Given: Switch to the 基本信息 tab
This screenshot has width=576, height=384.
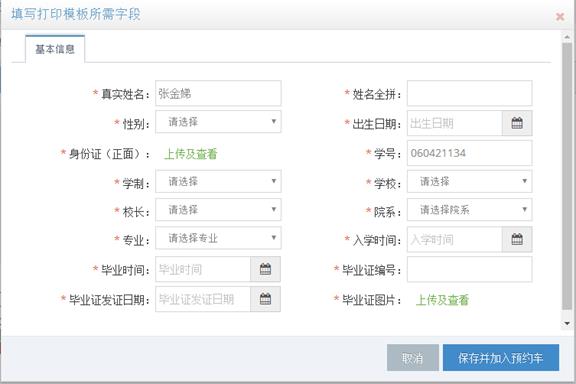Looking at the screenshot, I should pyautogui.click(x=55, y=49).
